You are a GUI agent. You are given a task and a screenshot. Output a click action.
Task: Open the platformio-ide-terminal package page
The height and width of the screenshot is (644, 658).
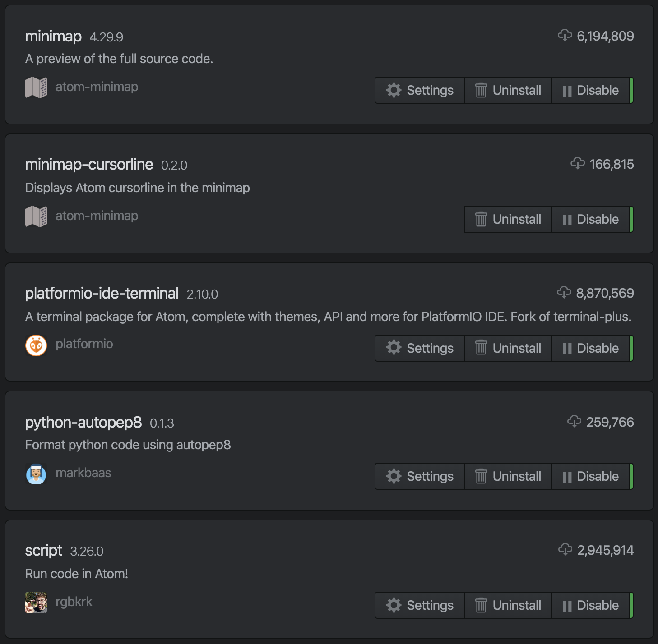(x=102, y=293)
